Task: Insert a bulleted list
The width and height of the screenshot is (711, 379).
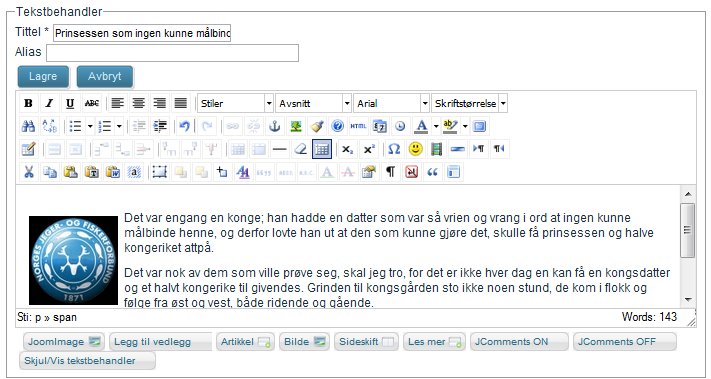Action: [x=75, y=126]
